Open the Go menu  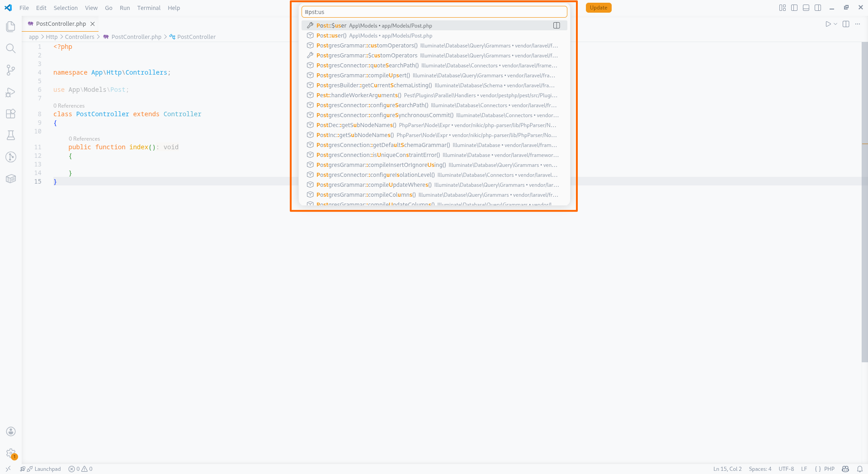108,8
